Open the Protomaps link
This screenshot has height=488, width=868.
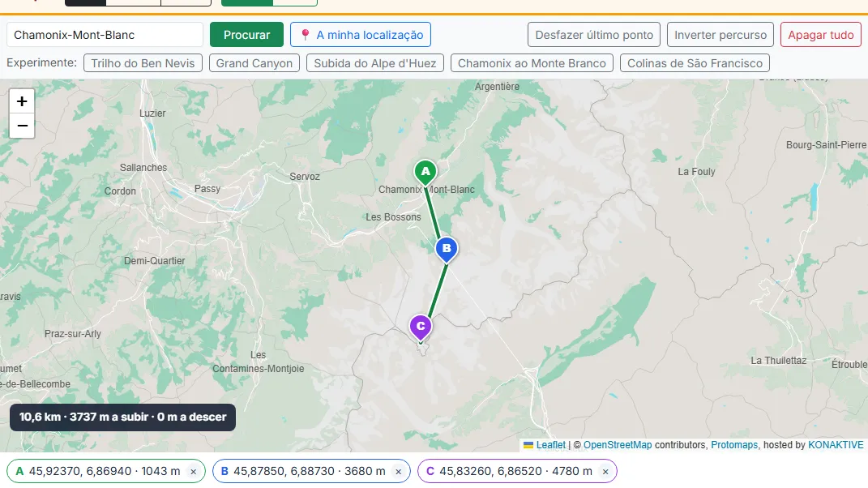pos(734,445)
